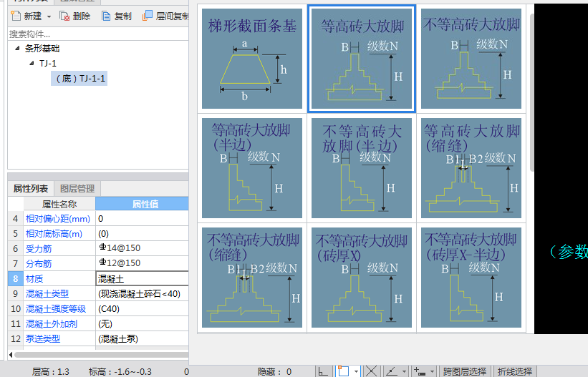Click the 隐藏: 0 status entry
This screenshot has width=588, height=377.
pyautogui.click(x=274, y=372)
